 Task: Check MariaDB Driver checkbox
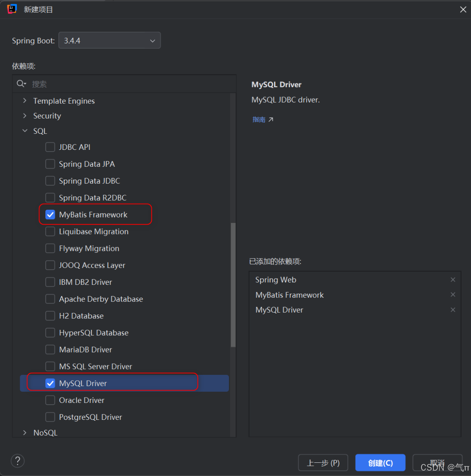[50, 349]
